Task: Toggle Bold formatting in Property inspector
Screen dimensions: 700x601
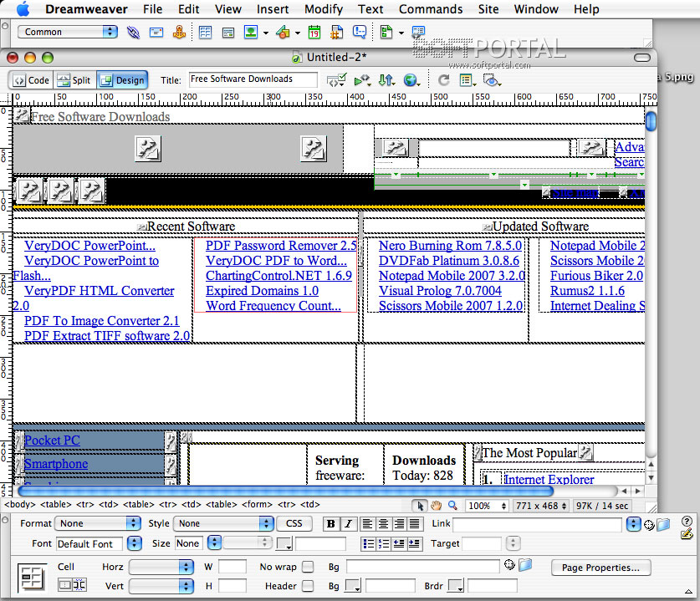Action: click(x=331, y=524)
